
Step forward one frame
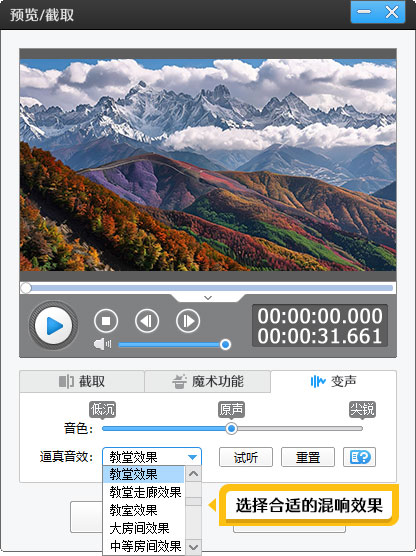pos(188,321)
